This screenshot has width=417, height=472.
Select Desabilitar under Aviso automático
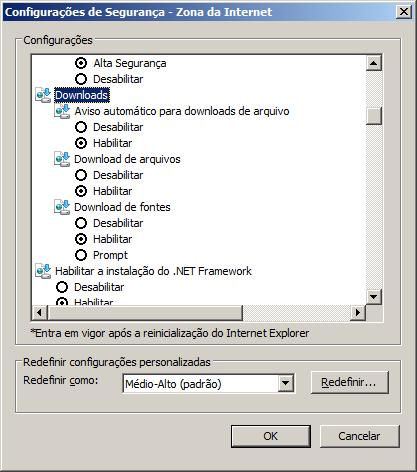click(81, 127)
